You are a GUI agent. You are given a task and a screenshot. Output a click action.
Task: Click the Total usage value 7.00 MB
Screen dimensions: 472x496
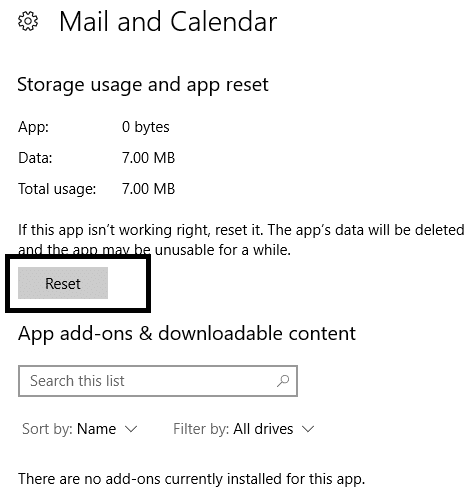pyautogui.click(x=148, y=189)
